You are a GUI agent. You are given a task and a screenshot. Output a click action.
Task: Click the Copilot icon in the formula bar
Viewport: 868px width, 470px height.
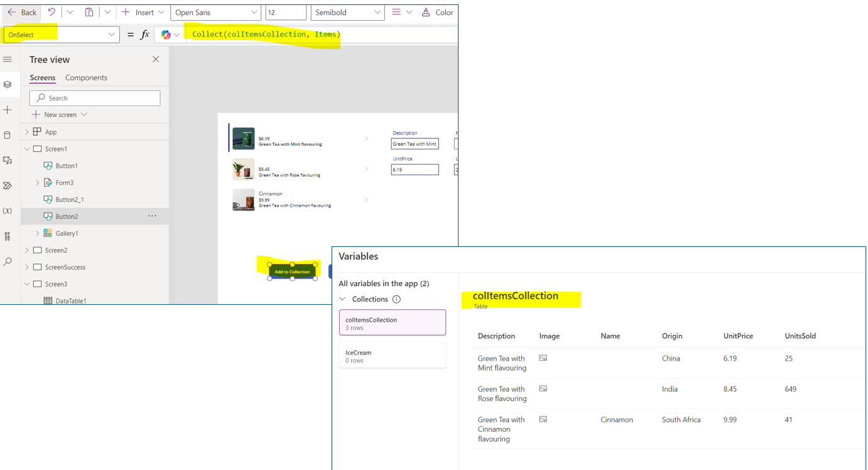(165, 34)
